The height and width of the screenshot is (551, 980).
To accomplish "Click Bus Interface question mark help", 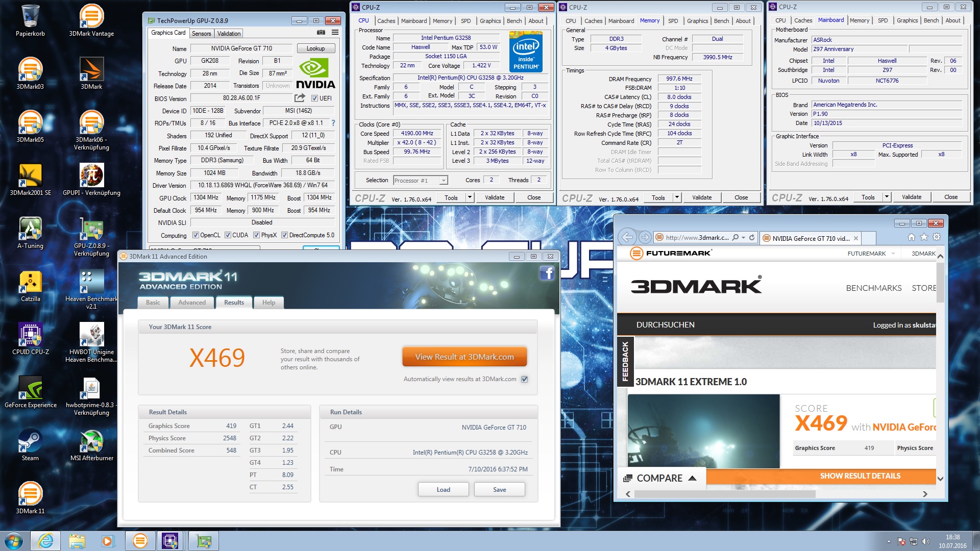I will [x=333, y=123].
